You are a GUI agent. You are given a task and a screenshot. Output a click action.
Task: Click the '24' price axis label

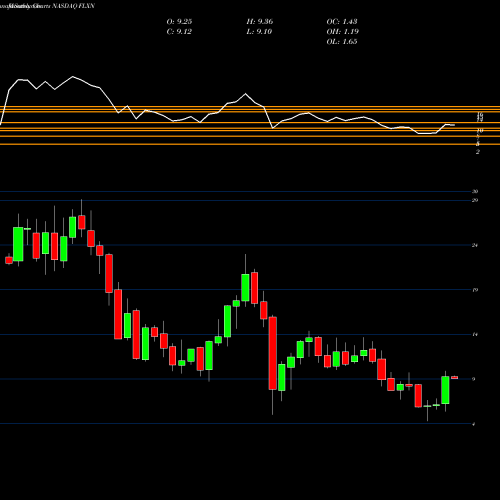(475, 245)
